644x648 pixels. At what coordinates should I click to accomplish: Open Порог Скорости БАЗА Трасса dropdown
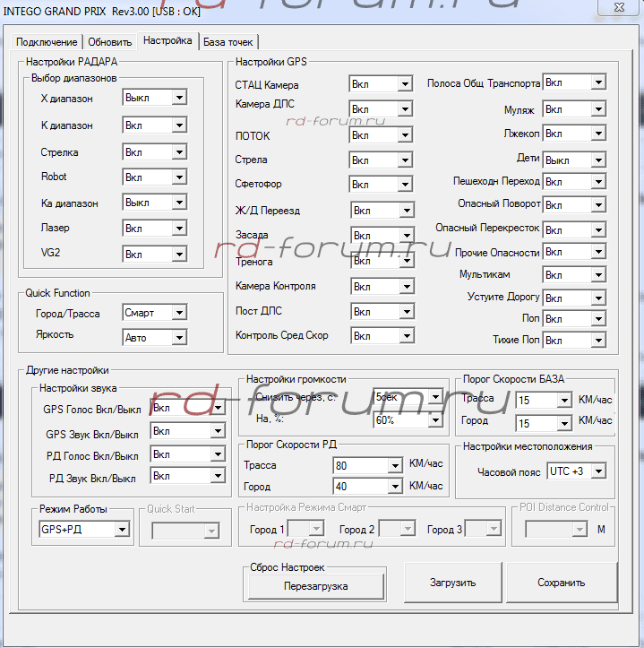tap(544, 400)
